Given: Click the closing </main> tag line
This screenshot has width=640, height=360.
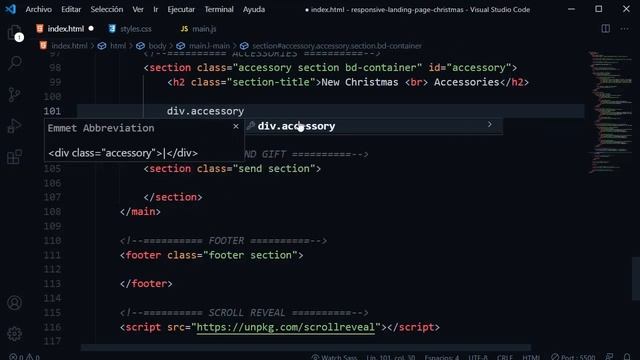Looking at the screenshot, I should (x=140, y=211).
